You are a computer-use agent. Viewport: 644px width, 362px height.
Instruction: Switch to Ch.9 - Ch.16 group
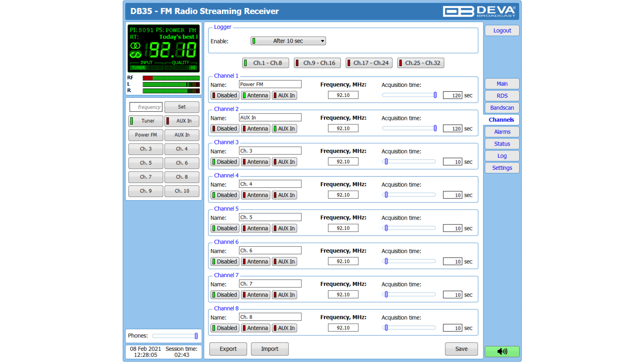coord(317,63)
